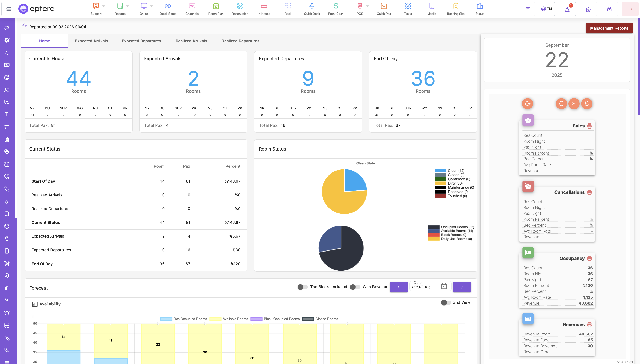Switch to the Realized Departures tab
The height and width of the screenshot is (364, 640).
(x=240, y=41)
